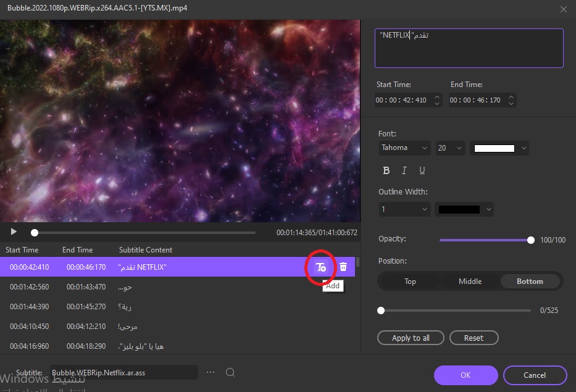Open the Outline Width dropdown
Screen dimensions: 576x392
pos(404,209)
